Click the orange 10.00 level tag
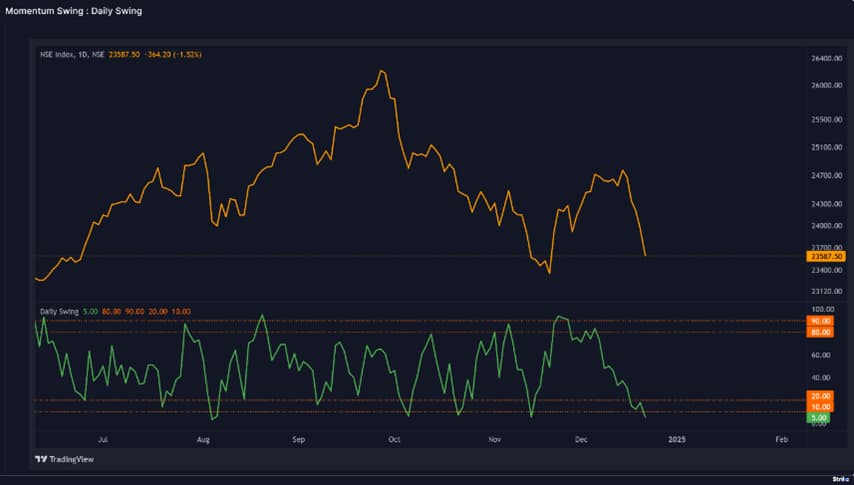854x485 pixels. point(822,407)
